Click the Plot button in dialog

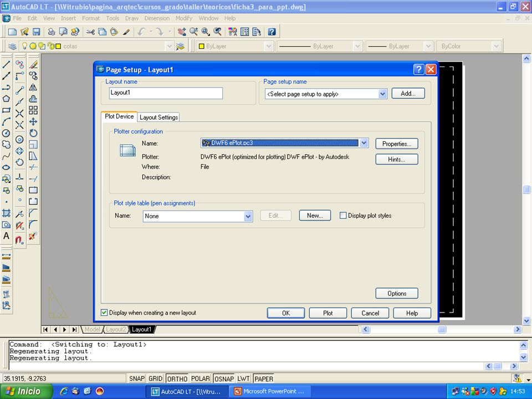pos(328,313)
